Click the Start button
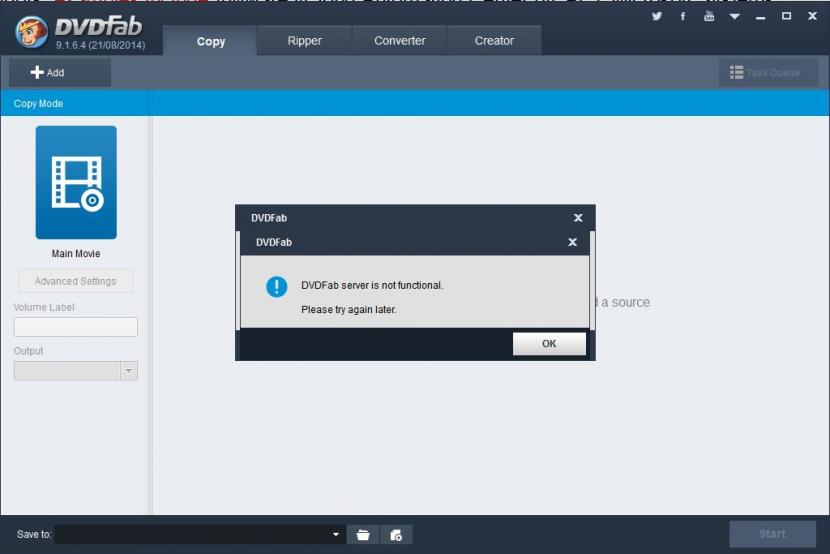Screen dimensions: 830x554 click(772, 534)
